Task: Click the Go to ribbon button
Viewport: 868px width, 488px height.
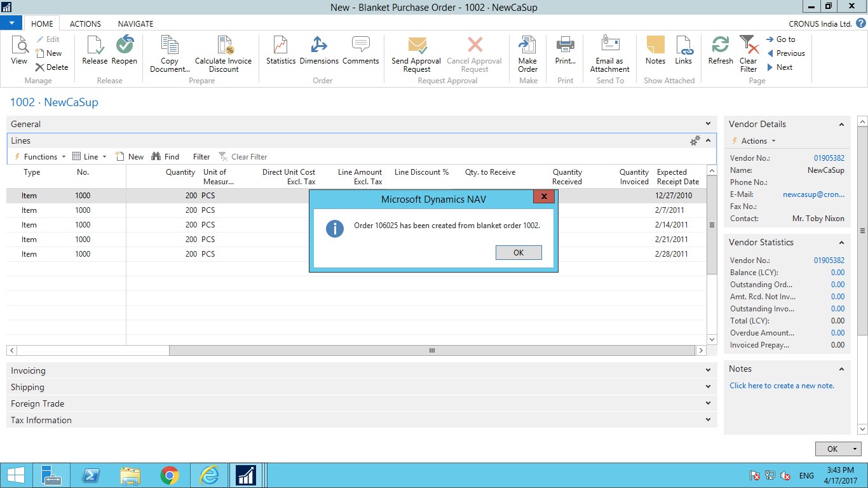Action: pyautogui.click(x=781, y=39)
